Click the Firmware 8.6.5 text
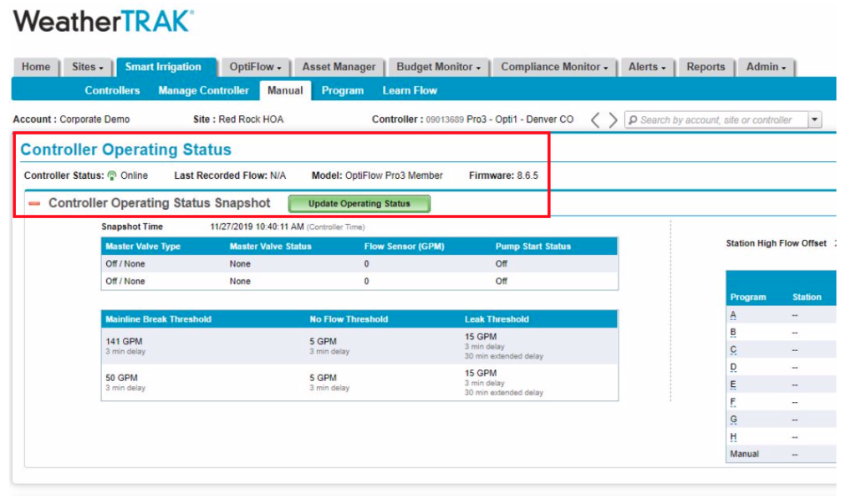Screen dimensions: 856x504 tap(503, 176)
